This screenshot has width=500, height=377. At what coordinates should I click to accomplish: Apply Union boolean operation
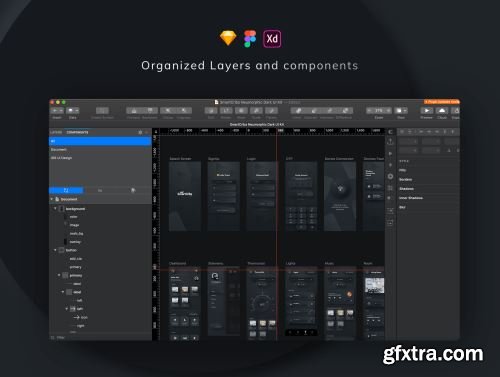click(298, 110)
